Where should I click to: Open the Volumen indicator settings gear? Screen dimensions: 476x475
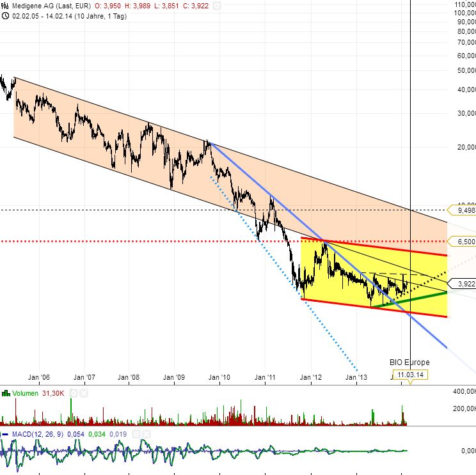(74, 393)
